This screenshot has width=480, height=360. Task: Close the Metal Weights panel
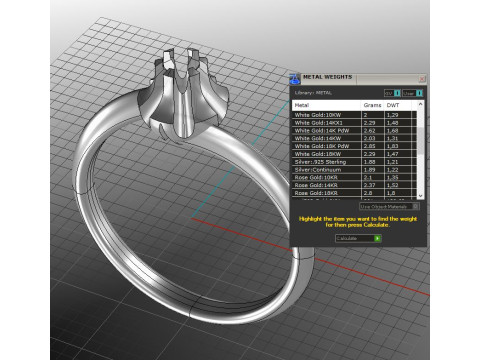tap(422, 79)
